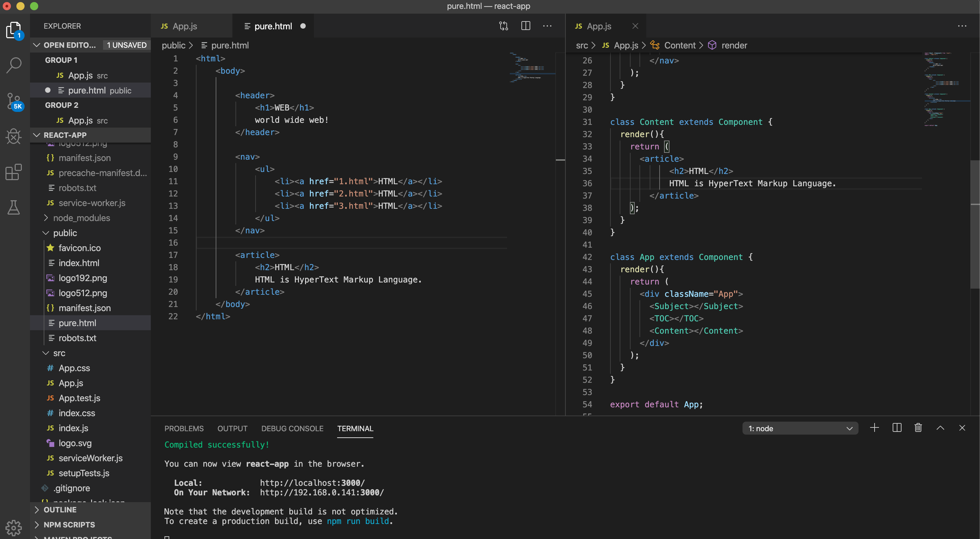Create a new terminal with plus button
The width and height of the screenshot is (980, 539).
874,428
